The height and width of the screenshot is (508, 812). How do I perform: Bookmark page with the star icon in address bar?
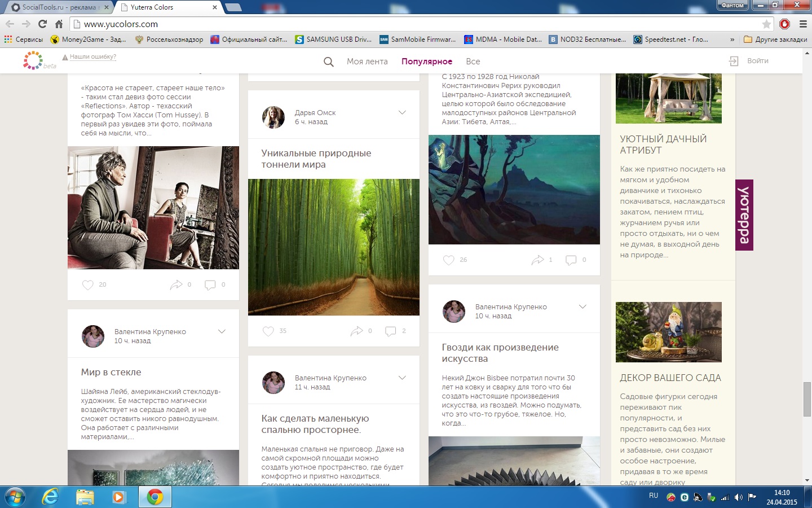pos(766,24)
